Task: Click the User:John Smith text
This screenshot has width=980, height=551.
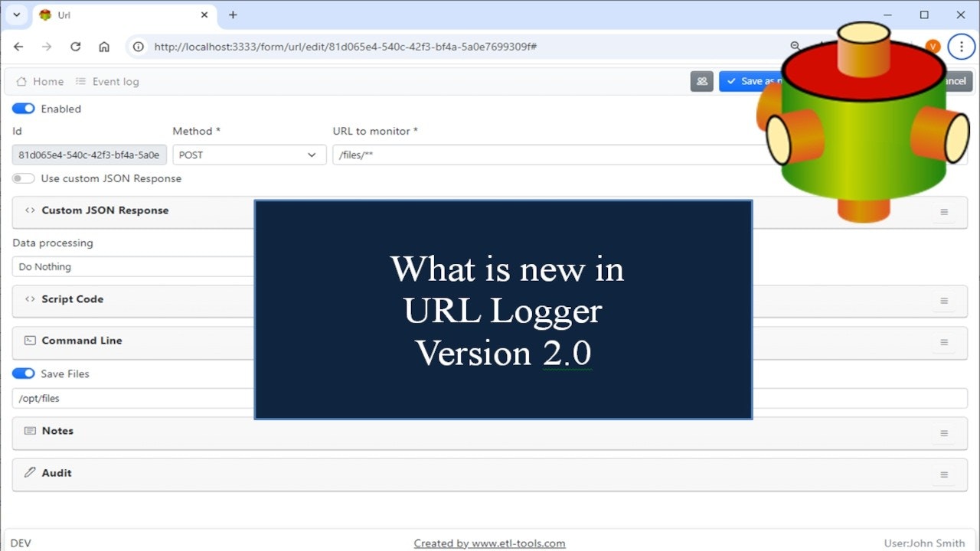Action: click(x=924, y=543)
